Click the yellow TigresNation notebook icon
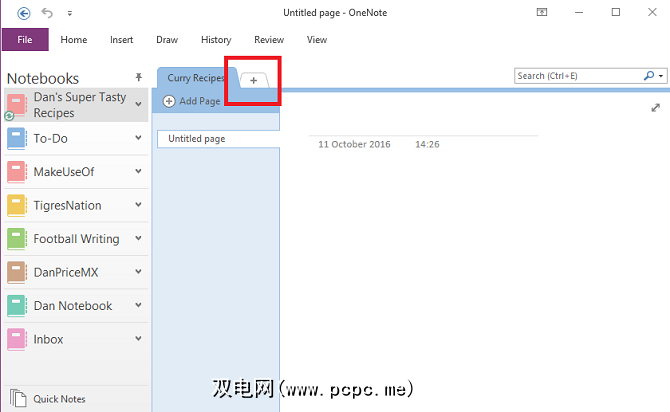 (16, 206)
